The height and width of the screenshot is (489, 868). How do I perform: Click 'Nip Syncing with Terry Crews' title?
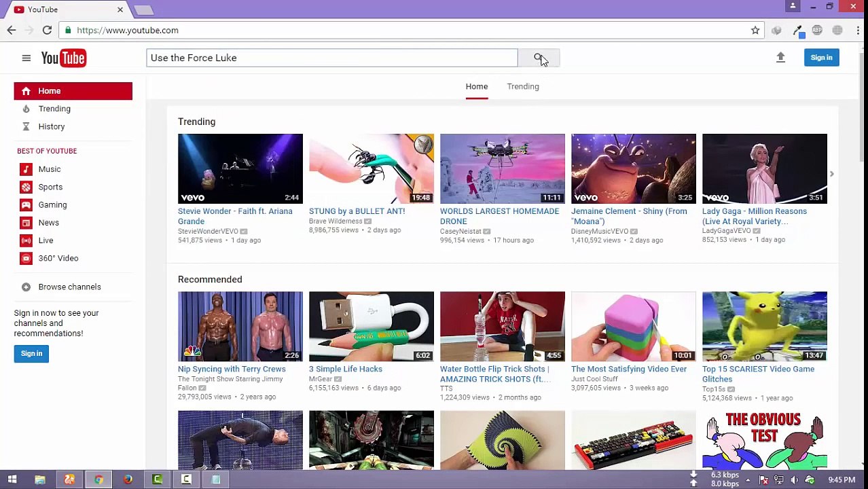pos(232,369)
